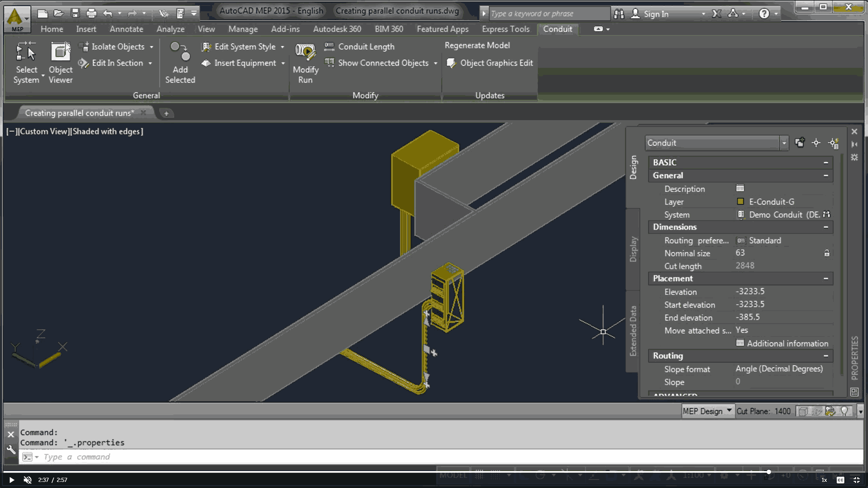Open the MEP application menu button
The width and height of the screenshot is (868, 488).
click(17, 19)
